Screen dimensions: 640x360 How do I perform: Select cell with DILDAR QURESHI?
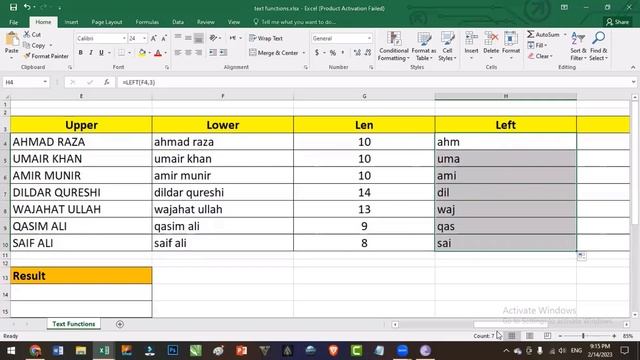(x=81, y=192)
